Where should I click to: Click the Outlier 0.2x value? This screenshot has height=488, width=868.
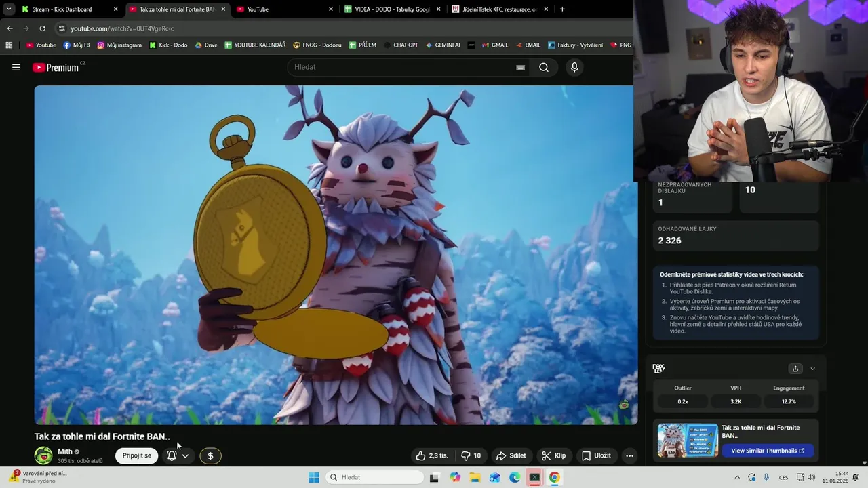click(x=683, y=401)
